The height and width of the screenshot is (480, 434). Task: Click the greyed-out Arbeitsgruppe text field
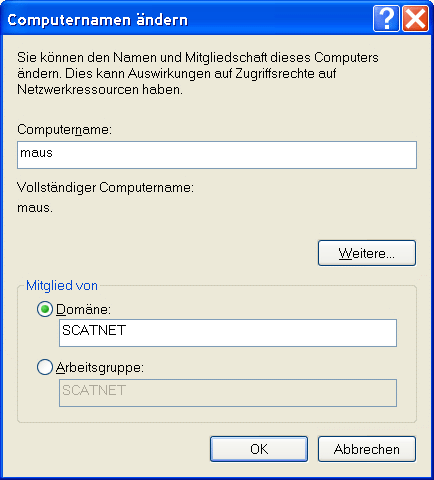point(228,393)
